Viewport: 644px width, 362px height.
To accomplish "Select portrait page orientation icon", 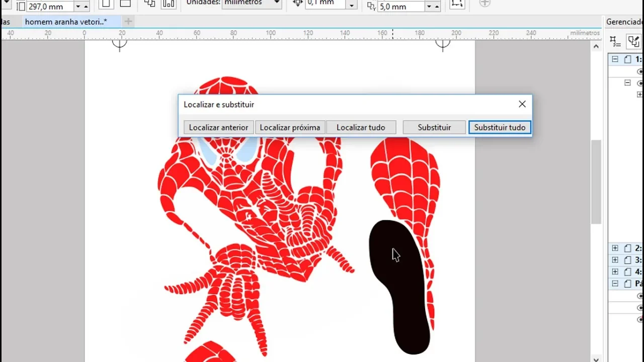I will click(x=106, y=4).
